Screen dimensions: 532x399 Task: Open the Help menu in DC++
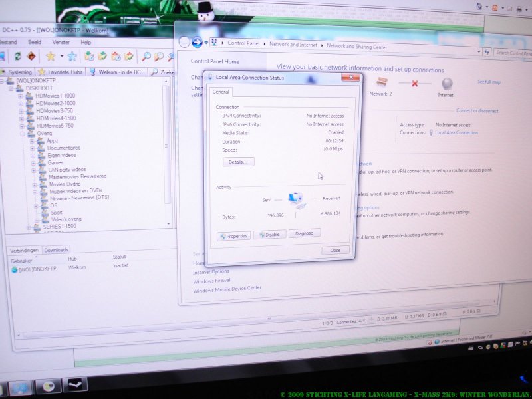click(86, 43)
